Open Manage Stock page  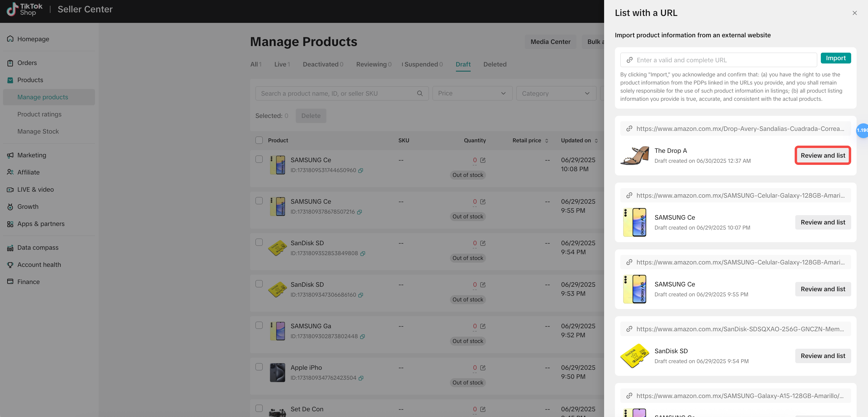[x=38, y=131]
